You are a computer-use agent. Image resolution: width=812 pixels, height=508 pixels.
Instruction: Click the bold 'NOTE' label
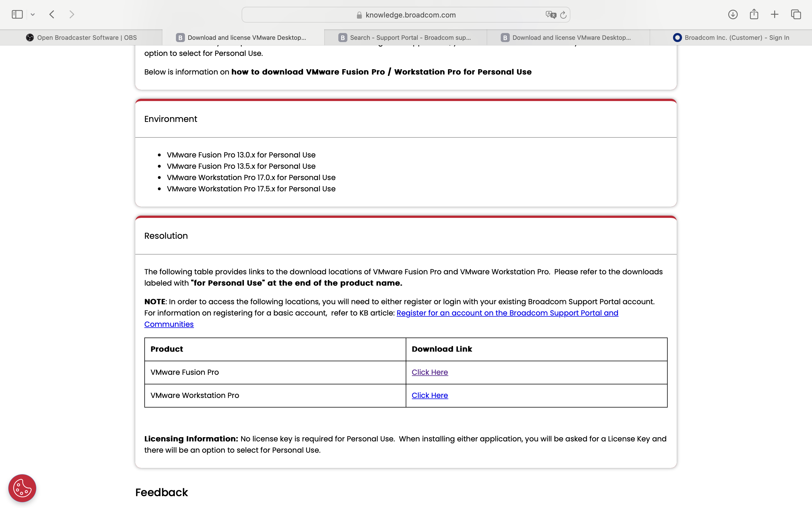[155, 302]
